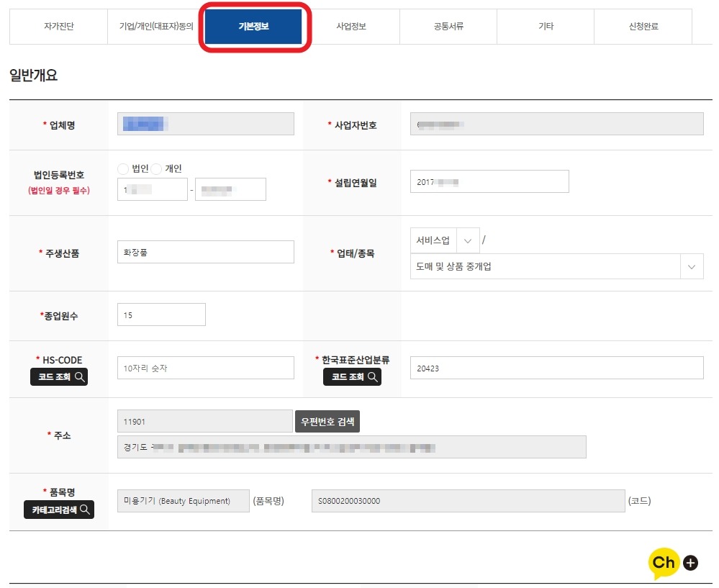Expand the 서비스업 업태 dropdown

[468, 240]
